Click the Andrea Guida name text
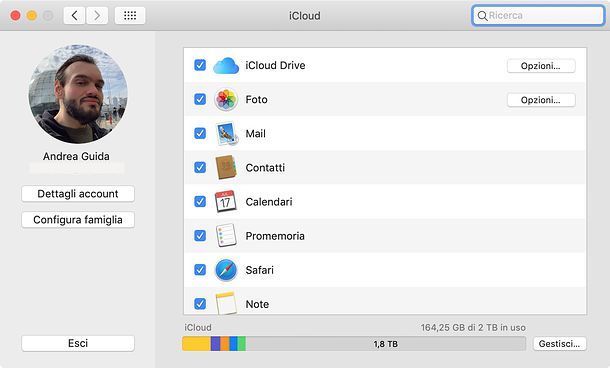 tap(76, 156)
